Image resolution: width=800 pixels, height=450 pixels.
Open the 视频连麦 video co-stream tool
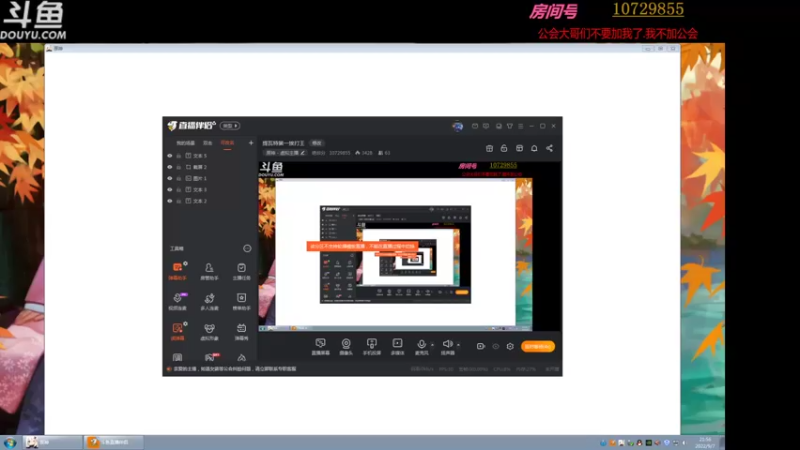tap(178, 301)
